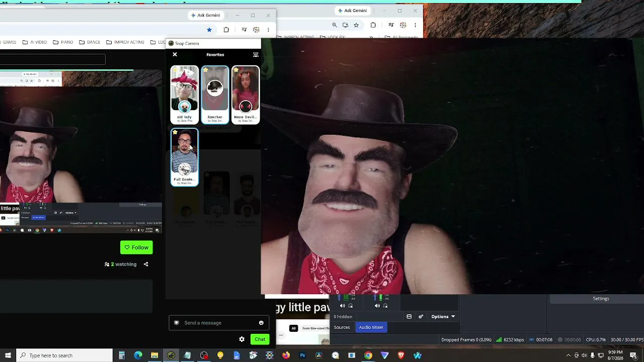This screenshot has height=362, width=644.
Task: Open Photoshop from the taskbar
Action: pyautogui.click(x=302, y=355)
